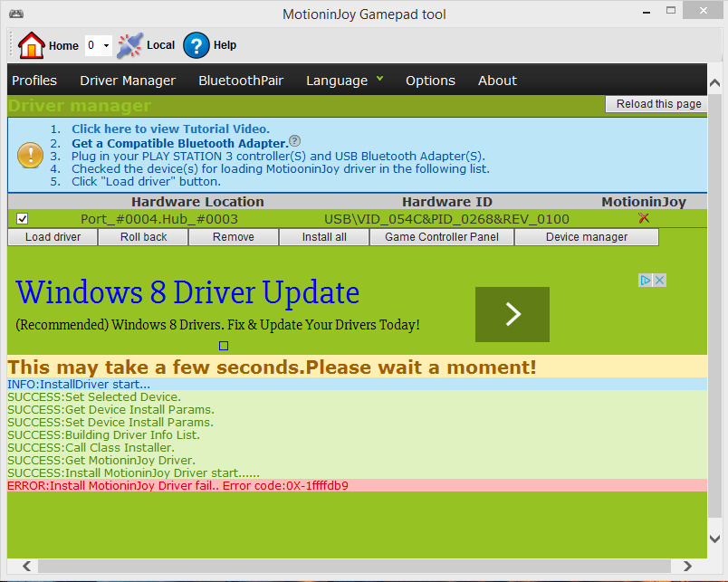Click the MotioninJoy column header
This screenshot has height=582, width=728.
click(644, 202)
